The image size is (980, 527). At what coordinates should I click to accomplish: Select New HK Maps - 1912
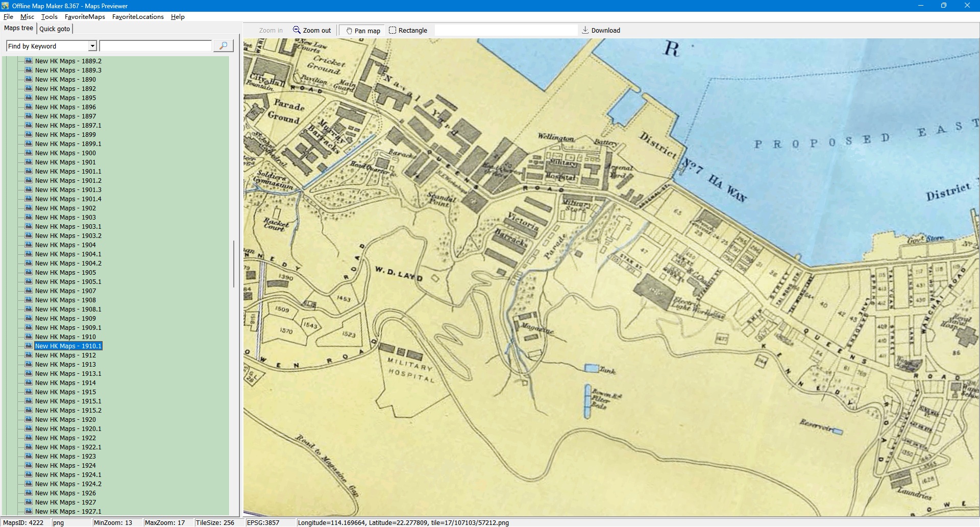pyautogui.click(x=65, y=355)
